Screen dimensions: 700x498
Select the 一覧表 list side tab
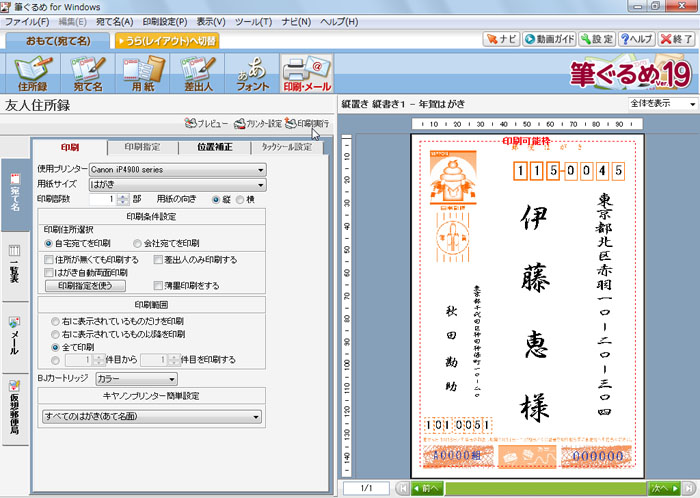coord(15,266)
